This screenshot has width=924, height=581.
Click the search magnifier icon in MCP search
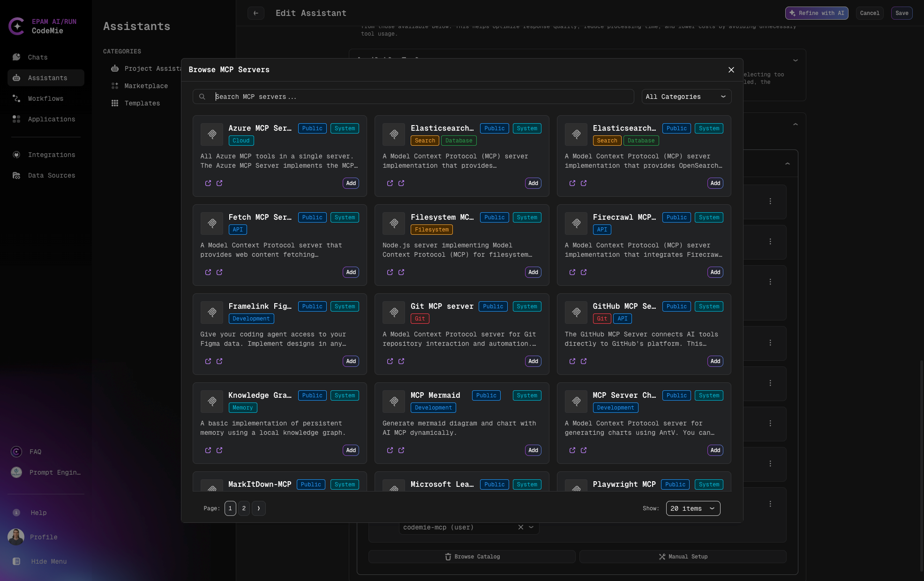pos(202,97)
